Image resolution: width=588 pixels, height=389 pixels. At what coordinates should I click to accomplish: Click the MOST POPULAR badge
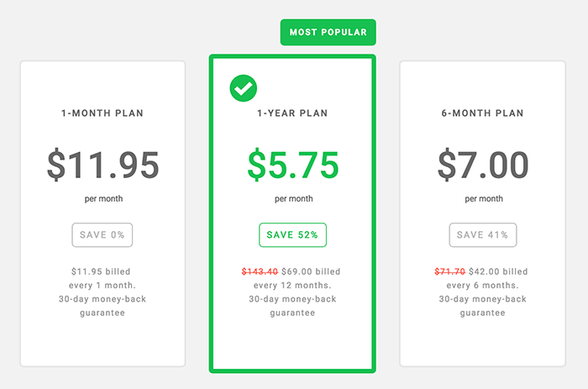[x=328, y=32]
